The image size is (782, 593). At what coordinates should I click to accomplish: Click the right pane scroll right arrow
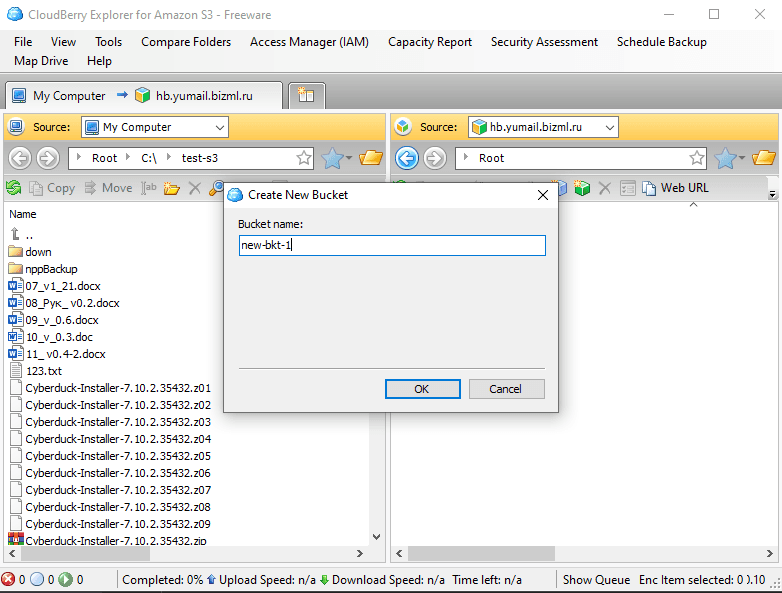[770, 553]
